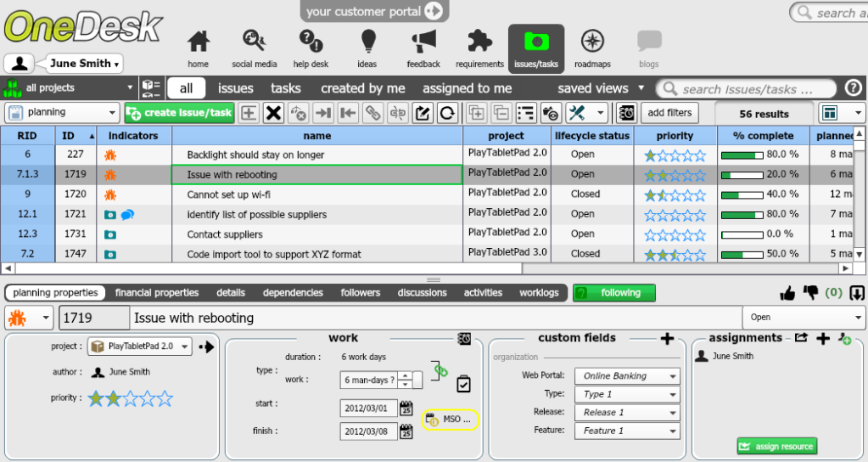Select the all filter tab
The width and height of the screenshot is (868, 462).
[186, 88]
